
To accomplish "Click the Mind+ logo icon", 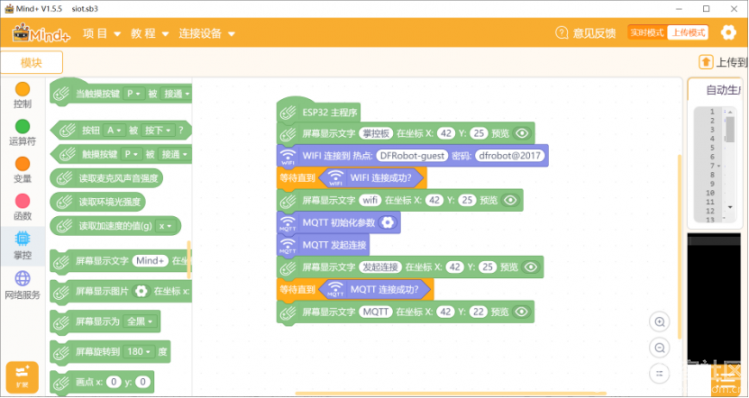I will coord(42,33).
